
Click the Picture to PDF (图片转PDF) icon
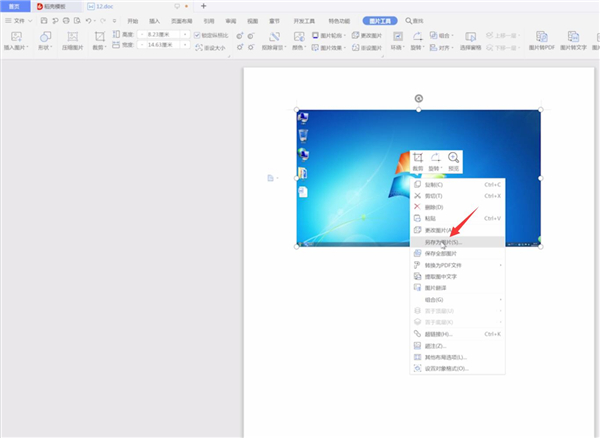(x=539, y=39)
